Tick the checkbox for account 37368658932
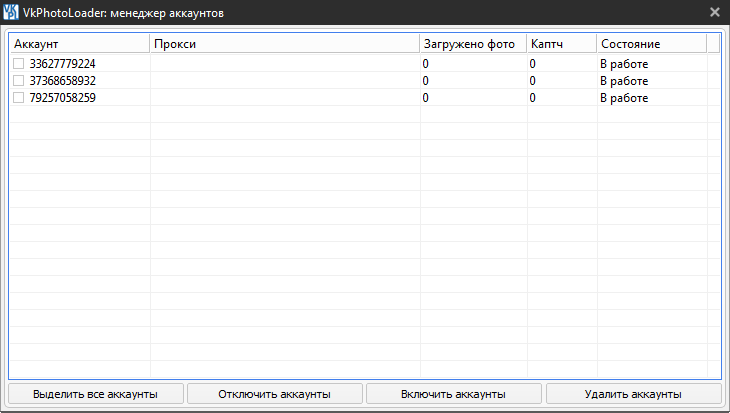The height and width of the screenshot is (413, 730). 19,81
